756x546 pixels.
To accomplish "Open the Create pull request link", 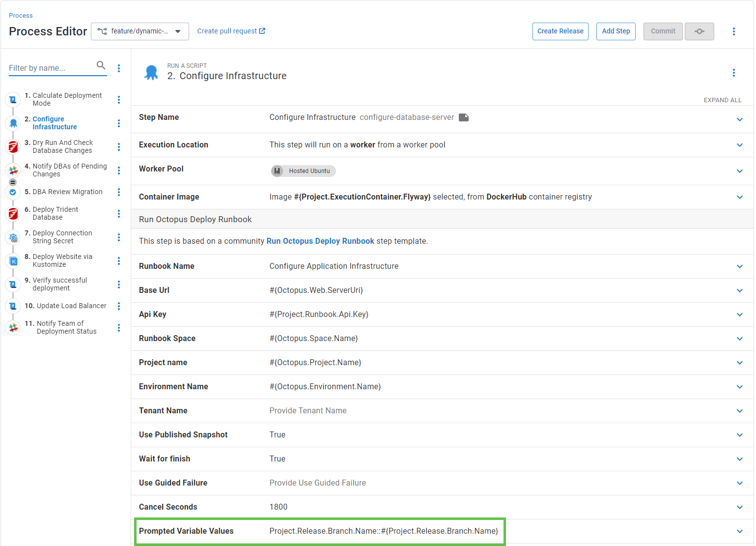I will (231, 31).
